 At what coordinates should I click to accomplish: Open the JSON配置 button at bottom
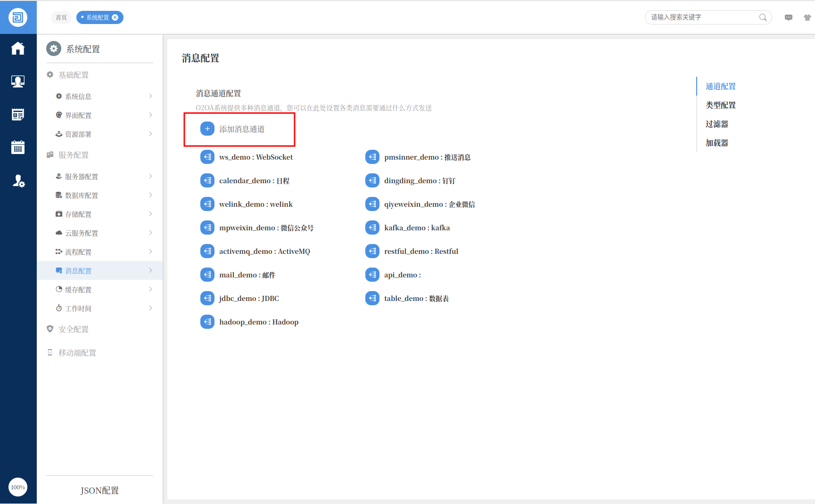click(x=99, y=490)
